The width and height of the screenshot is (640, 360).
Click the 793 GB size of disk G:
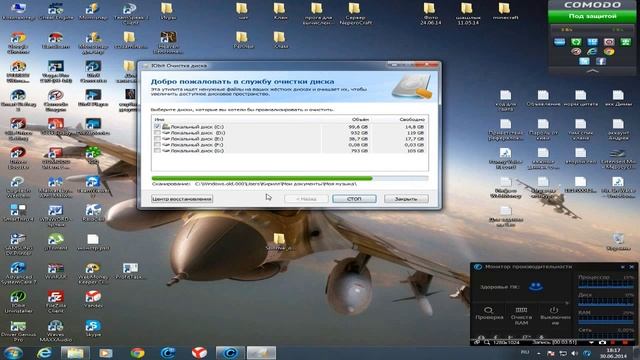click(x=359, y=151)
